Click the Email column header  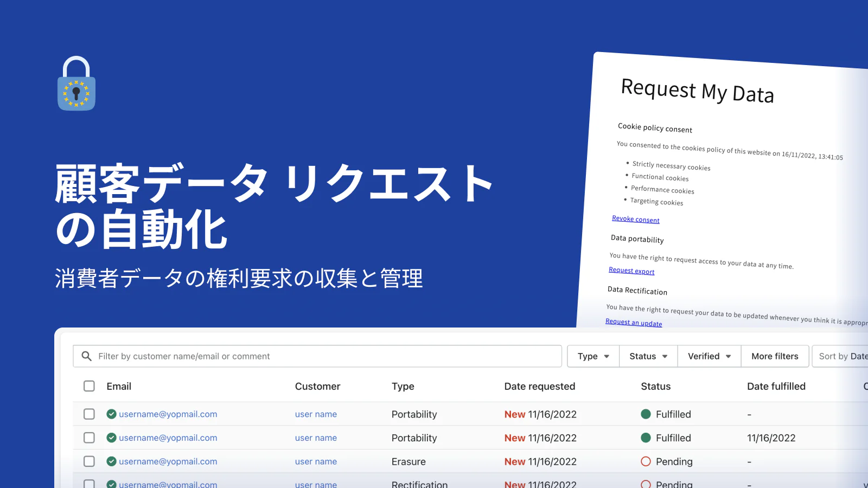[119, 386]
